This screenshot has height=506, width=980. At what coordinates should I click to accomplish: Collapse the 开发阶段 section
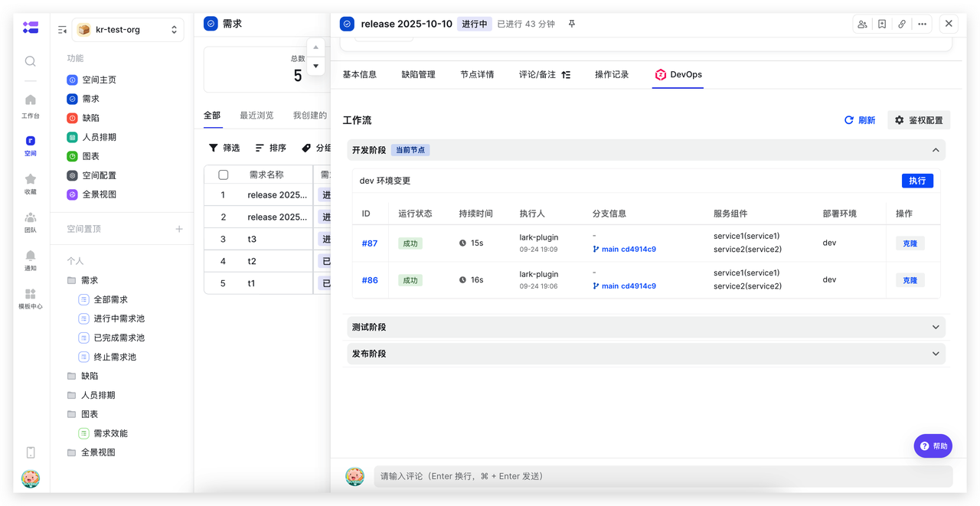coord(936,149)
